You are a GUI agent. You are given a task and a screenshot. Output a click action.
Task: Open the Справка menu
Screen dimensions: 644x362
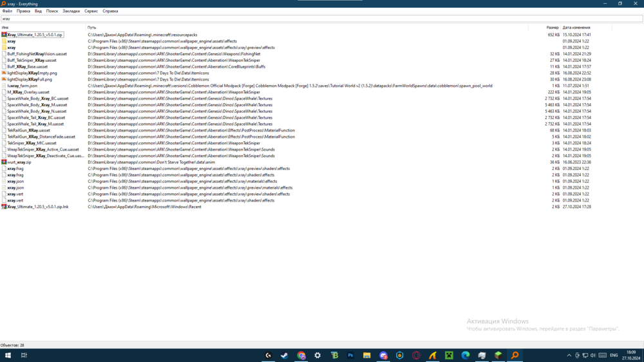click(x=110, y=11)
